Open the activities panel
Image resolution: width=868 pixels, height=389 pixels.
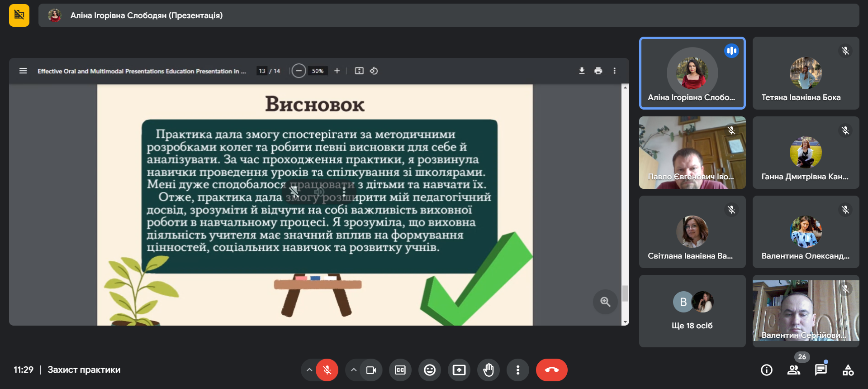tap(848, 370)
